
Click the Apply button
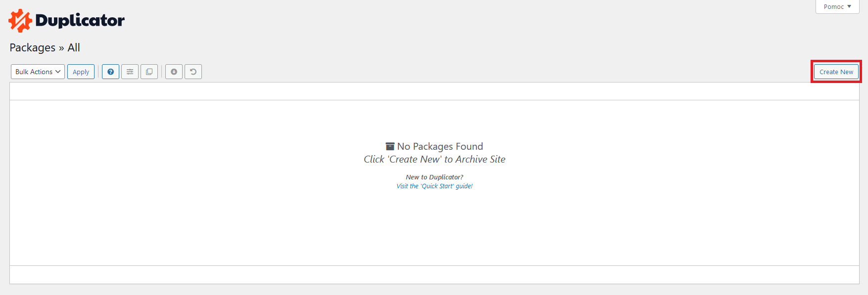tap(81, 72)
